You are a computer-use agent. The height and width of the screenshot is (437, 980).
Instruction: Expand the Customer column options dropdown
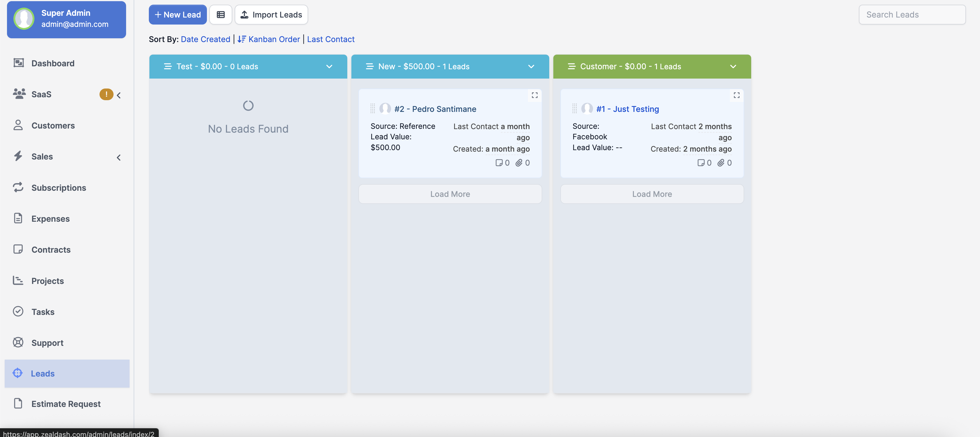point(733,66)
